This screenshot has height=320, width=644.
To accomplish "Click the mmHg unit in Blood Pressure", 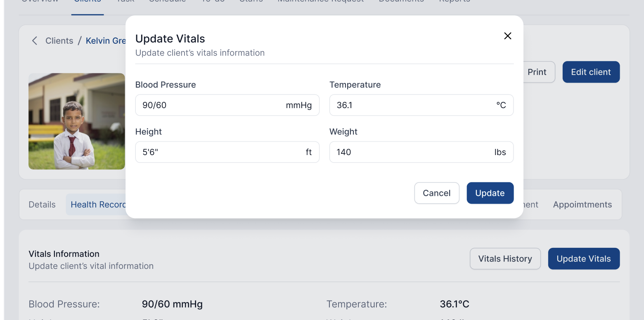I will (298, 105).
